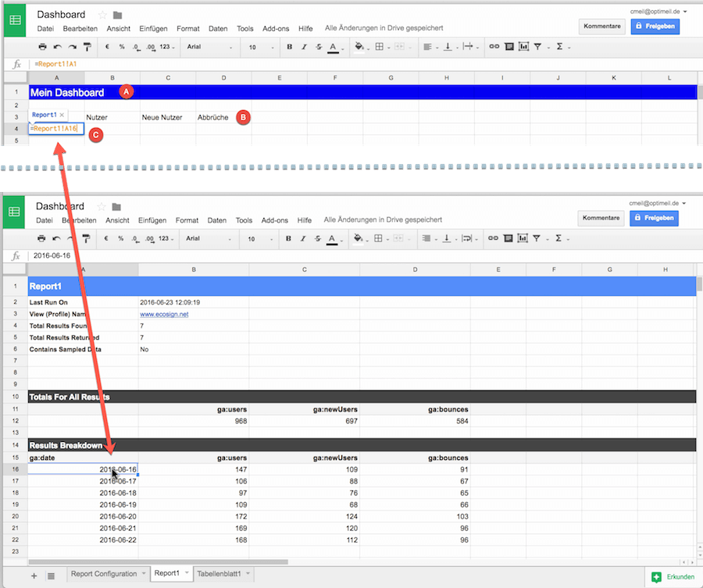Click the undo arrow in the upper toolbar

[x=57, y=47]
